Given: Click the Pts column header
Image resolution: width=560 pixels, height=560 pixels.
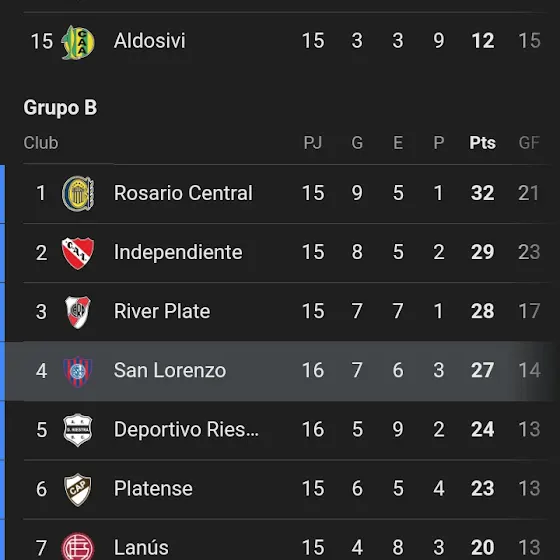Looking at the screenshot, I should 482,142.
